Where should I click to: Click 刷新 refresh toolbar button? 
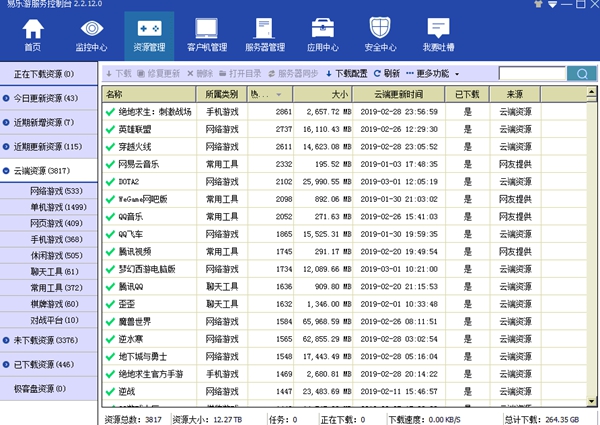click(x=386, y=74)
